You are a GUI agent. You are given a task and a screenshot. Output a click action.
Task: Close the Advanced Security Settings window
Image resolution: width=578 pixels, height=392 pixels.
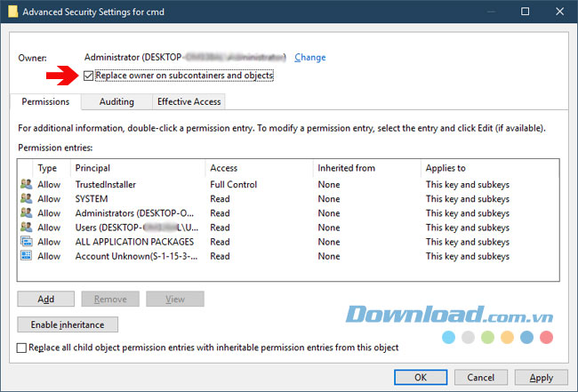[559, 12]
